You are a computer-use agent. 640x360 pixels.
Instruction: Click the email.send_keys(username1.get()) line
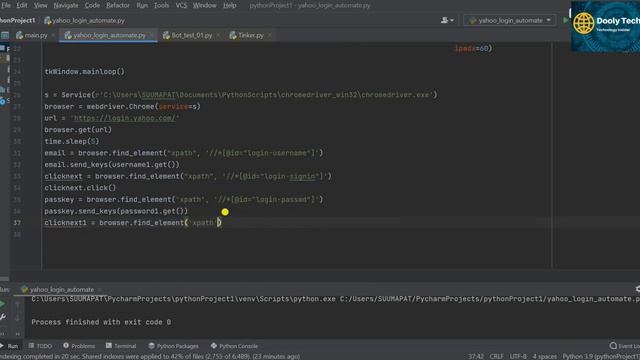click(112, 164)
